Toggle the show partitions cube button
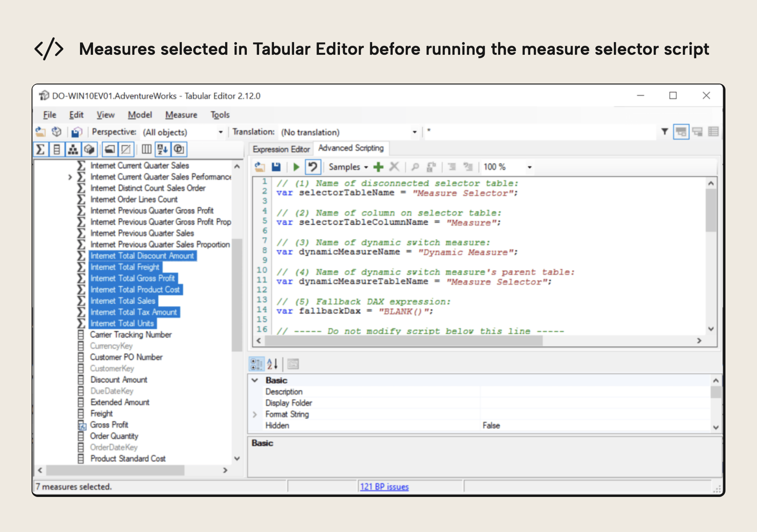757x532 pixels. tap(89, 149)
